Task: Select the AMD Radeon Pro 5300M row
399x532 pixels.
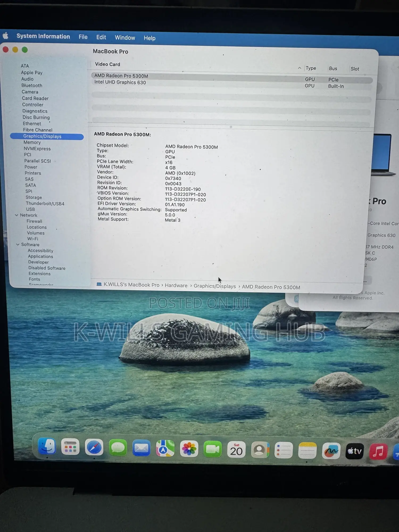Action: pyautogui.click(x=232, y=78)
